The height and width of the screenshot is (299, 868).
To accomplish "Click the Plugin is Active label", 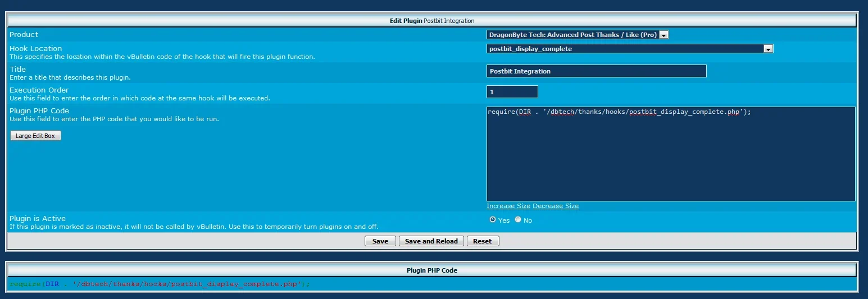I will tap(38, 218).
